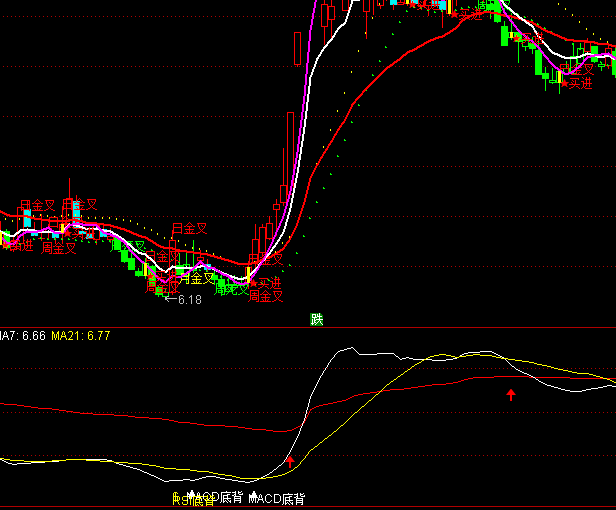Screen dimensions: 616x510
Task: Click the standalone 日金叉 label mid-chart
Action: (189, 229)
